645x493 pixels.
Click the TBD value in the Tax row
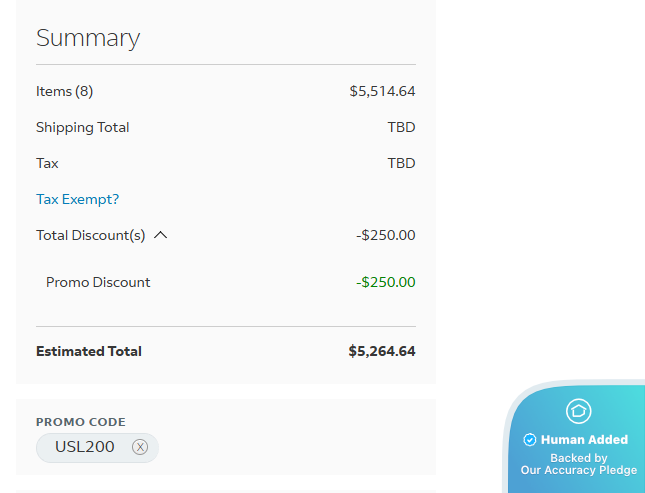[x=401, y=163]
